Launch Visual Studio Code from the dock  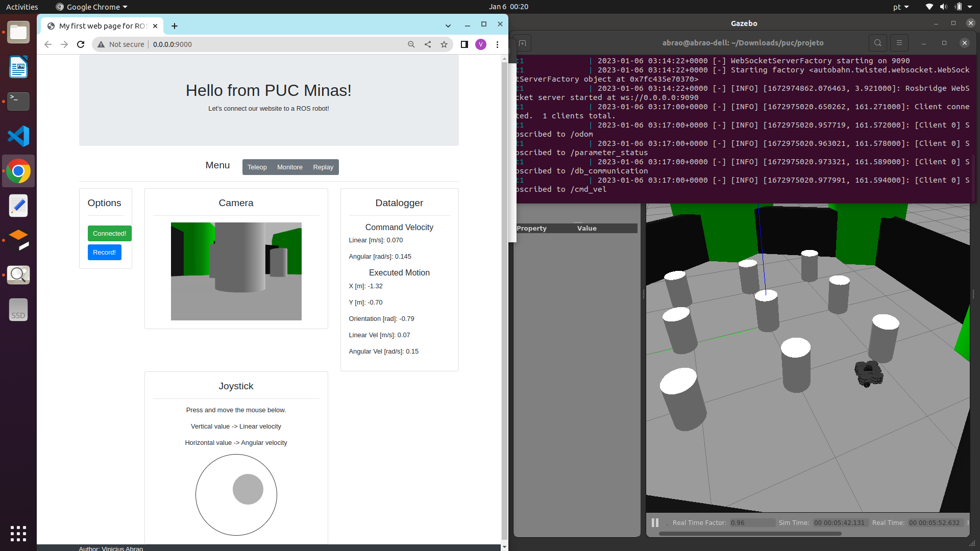18,136
